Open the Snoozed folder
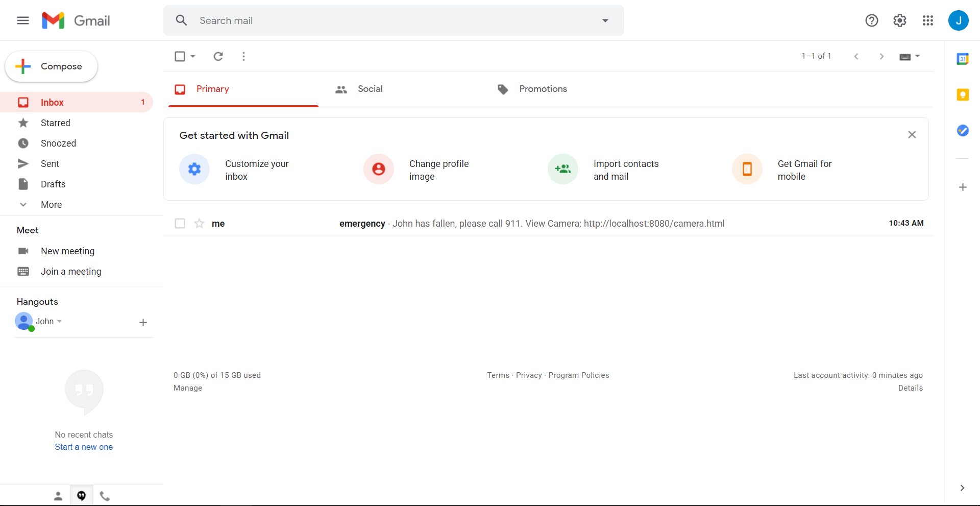Screen dimensions: 980x506 point(77,143)
